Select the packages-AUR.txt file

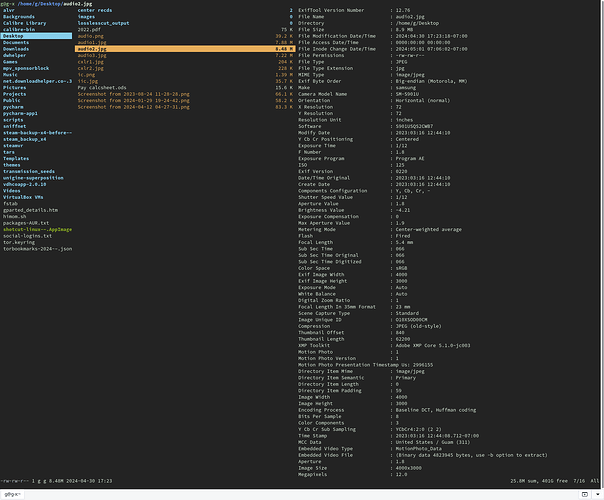(26, 223)
